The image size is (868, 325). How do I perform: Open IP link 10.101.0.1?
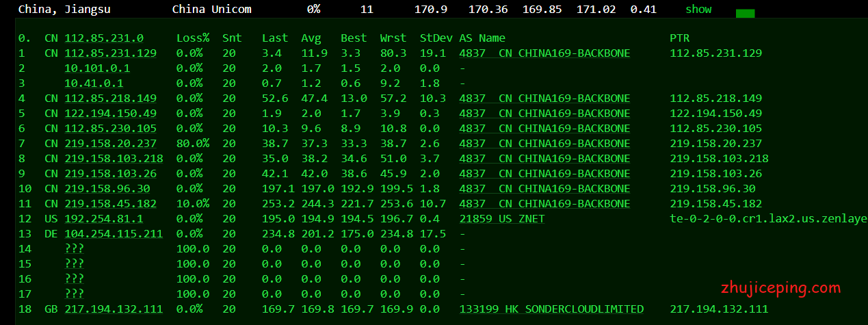click(x=97, y=68)
